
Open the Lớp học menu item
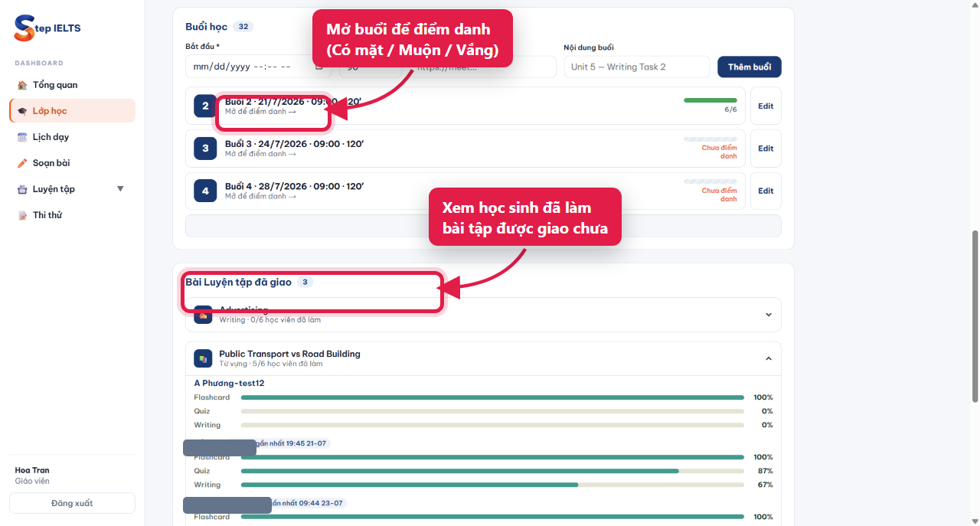pyautogui.click(x=72, y=111)
